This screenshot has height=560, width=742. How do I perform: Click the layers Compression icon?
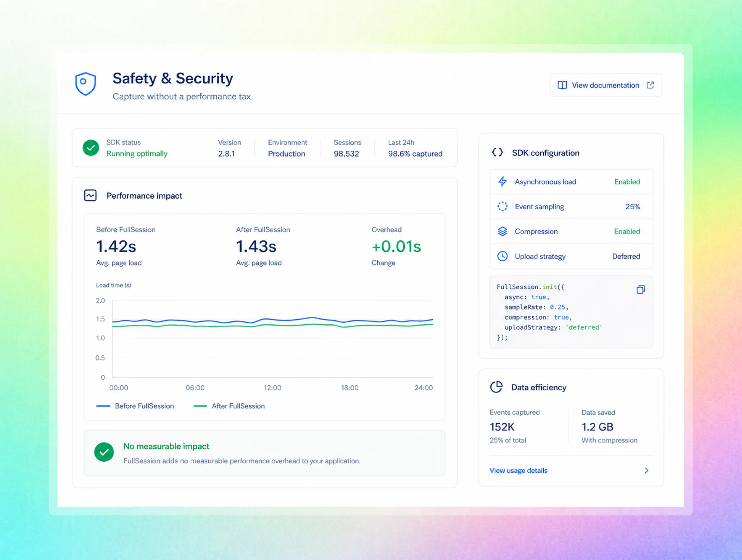(x=502, y=231)
